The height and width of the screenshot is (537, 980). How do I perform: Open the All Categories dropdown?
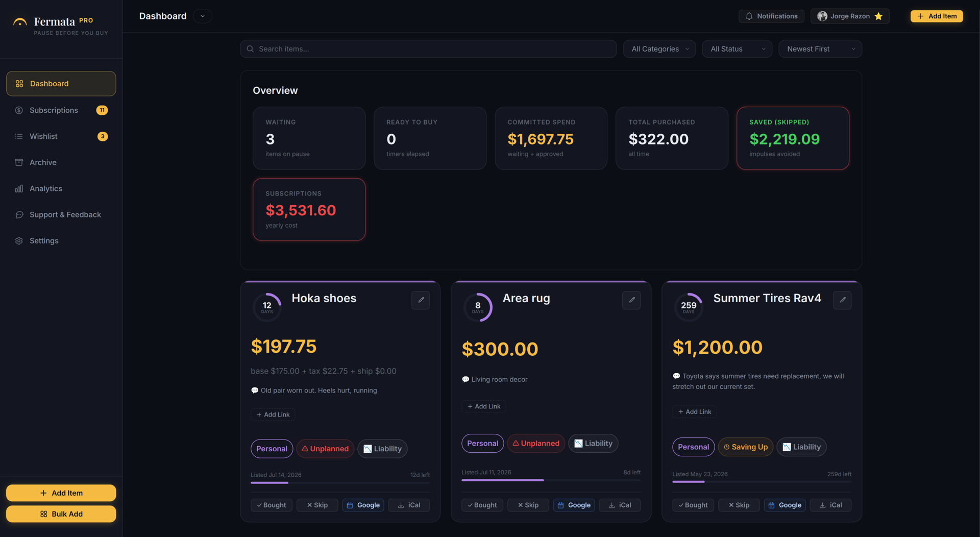[659, 49]
